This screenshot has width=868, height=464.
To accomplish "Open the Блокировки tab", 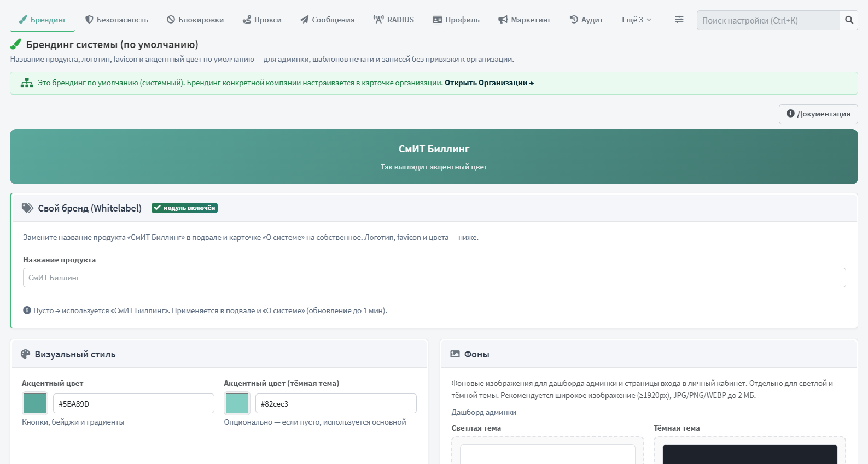I will click(195, 20).
